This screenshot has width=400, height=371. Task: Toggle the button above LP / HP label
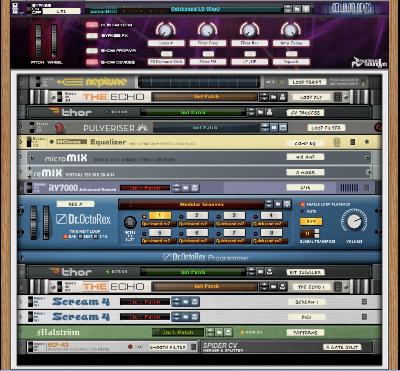tap(250, 54)
